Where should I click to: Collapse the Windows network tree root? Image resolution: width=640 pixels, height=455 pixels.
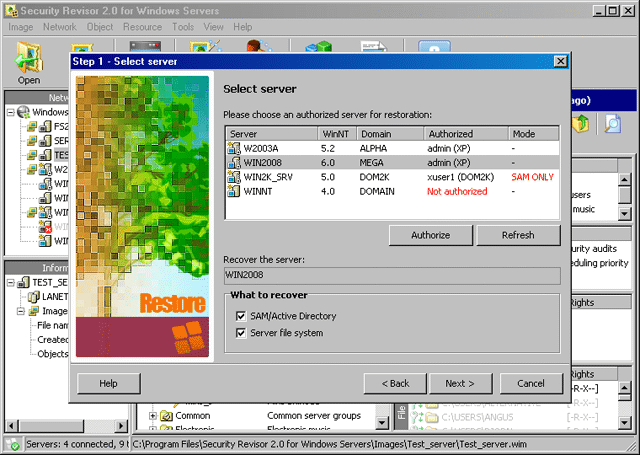pos(11,113)
